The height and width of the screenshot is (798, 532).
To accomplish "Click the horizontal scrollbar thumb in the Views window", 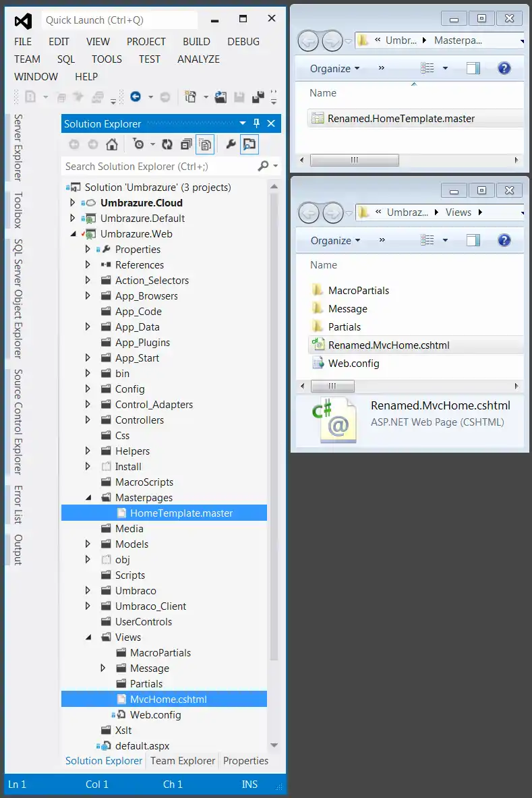I will coord(332,387).
